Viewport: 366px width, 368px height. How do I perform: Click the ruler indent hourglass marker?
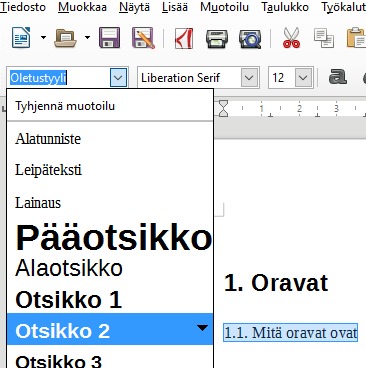tap(223, 108)
